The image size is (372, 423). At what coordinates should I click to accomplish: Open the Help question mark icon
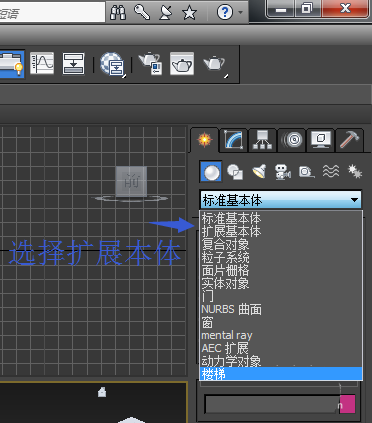click(x=225, y=13)
